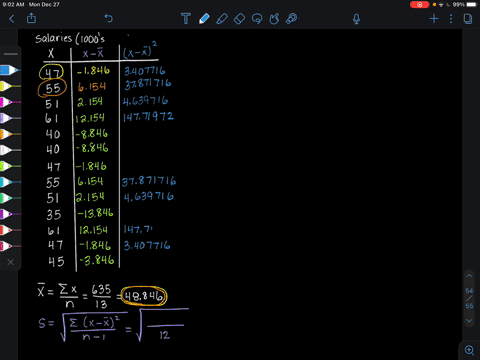The width and height of the screenshot is (480, 360).
Task: Pick the magenta favorite pen
Action: pos(10,102)
